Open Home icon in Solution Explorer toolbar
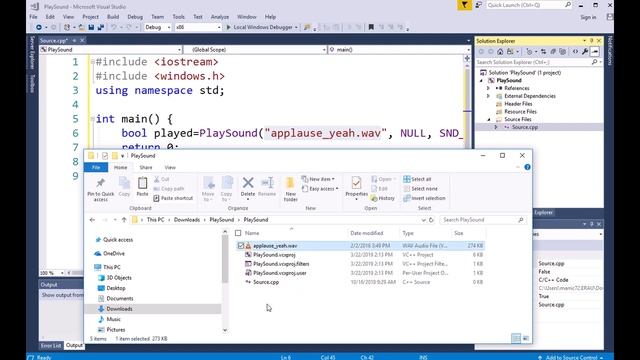640x360 pixels. 500,52
